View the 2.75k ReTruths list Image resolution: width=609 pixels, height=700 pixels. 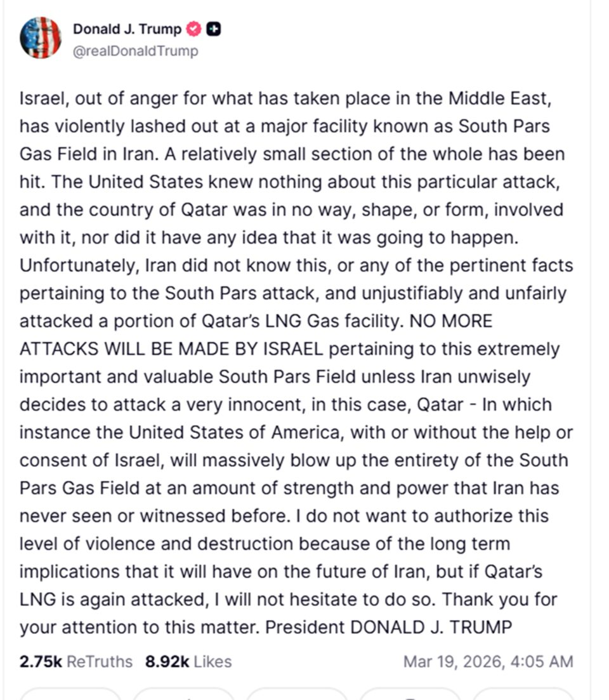click(76, 662)
